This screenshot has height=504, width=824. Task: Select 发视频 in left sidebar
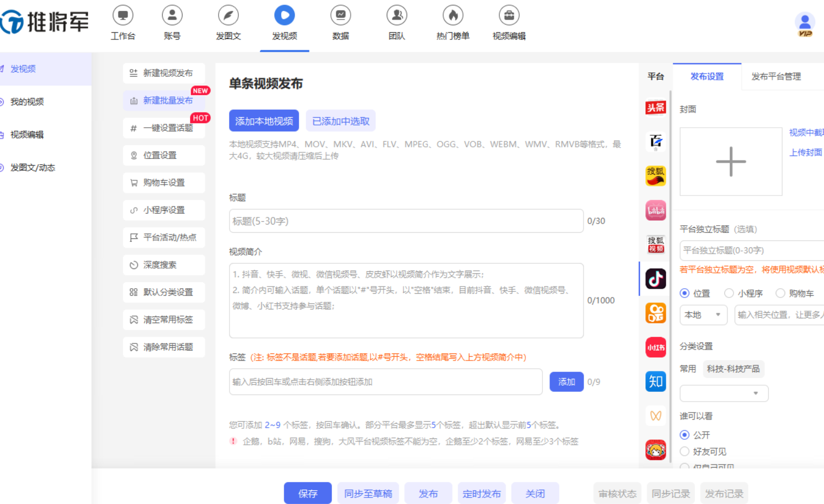pos(45,69)
